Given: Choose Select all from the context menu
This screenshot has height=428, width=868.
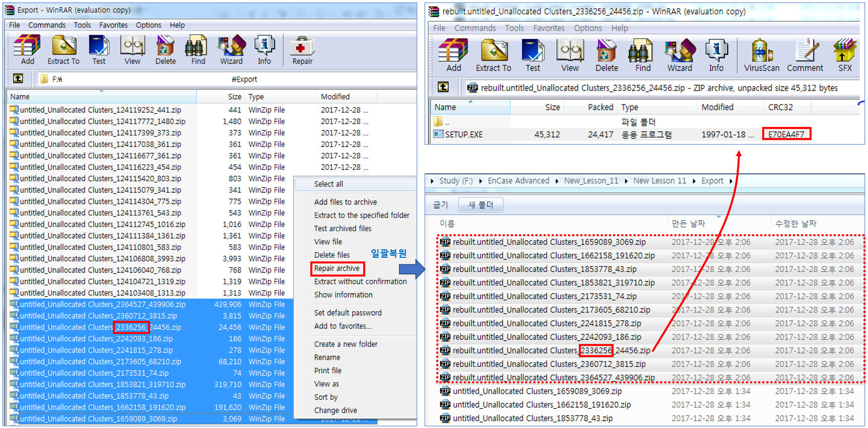Looking at the screenshot, I should [x=328, y=184].
